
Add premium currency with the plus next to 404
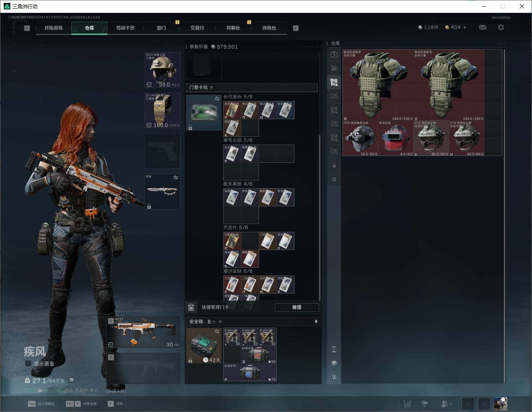(x=465, y=27)
